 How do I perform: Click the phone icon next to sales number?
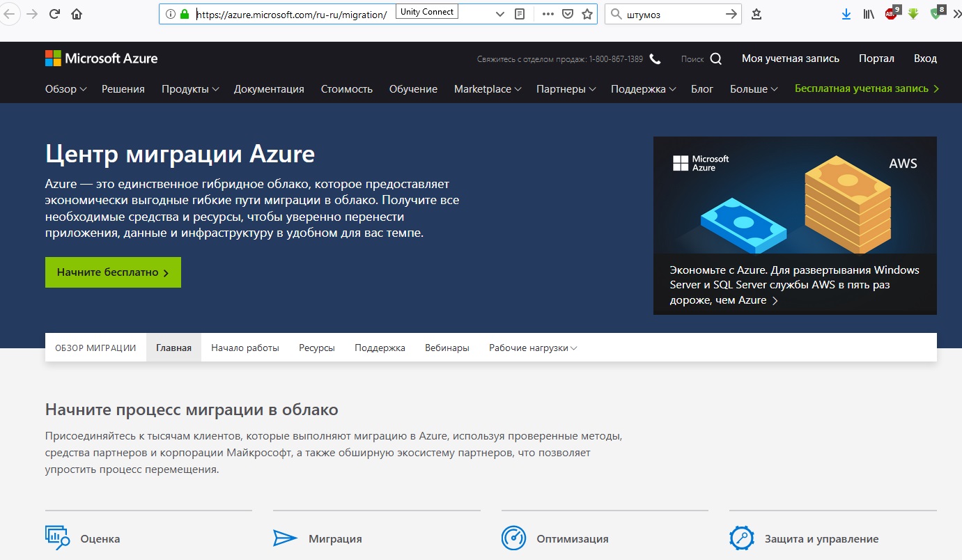[x=655, y=59]
